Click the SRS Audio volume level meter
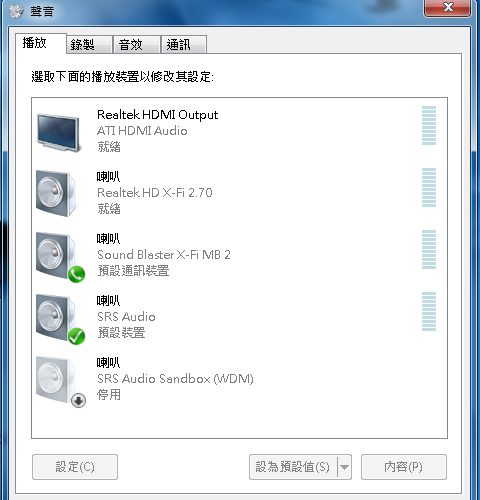Screen dimensions: 480x500 point(429,311)
